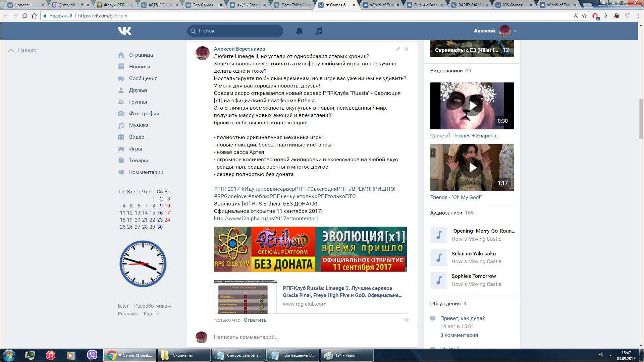Screen dimensions: 644x362
Task: Click Наверх to return to the top
Action: tap(22, 50)
